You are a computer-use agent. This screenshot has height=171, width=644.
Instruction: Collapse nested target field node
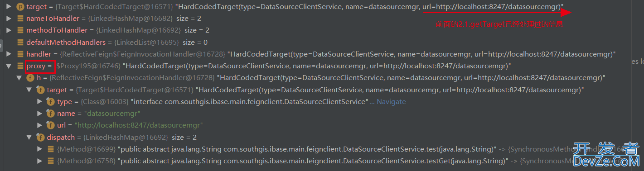click(x=29, y=90)
